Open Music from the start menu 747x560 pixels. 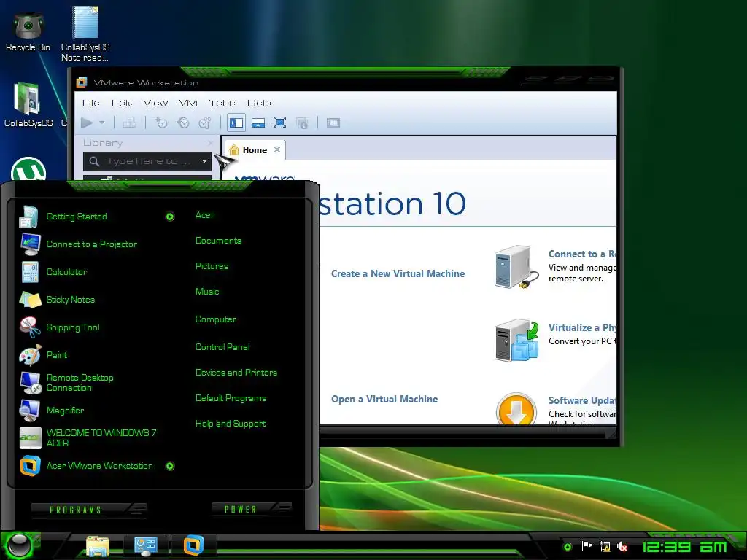[x=207, y=292]
